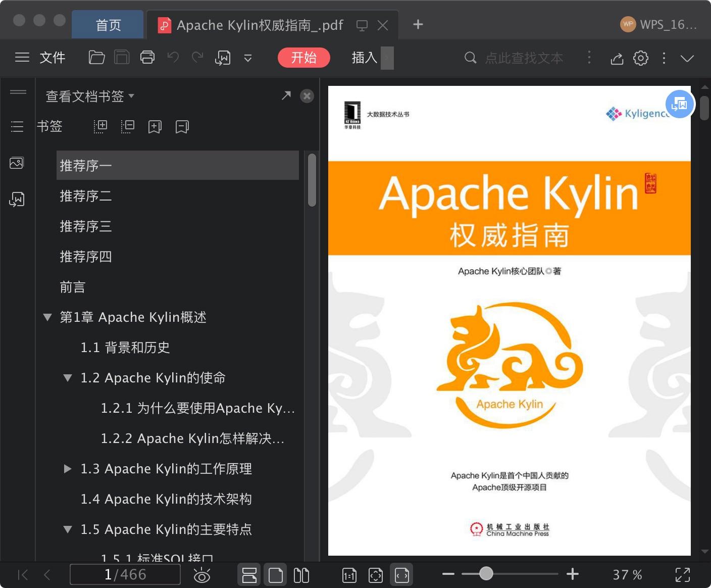The width and height of the screenshot is (711, 588).
Task: Open the vertical three-dot more menu
Action: 664,58
